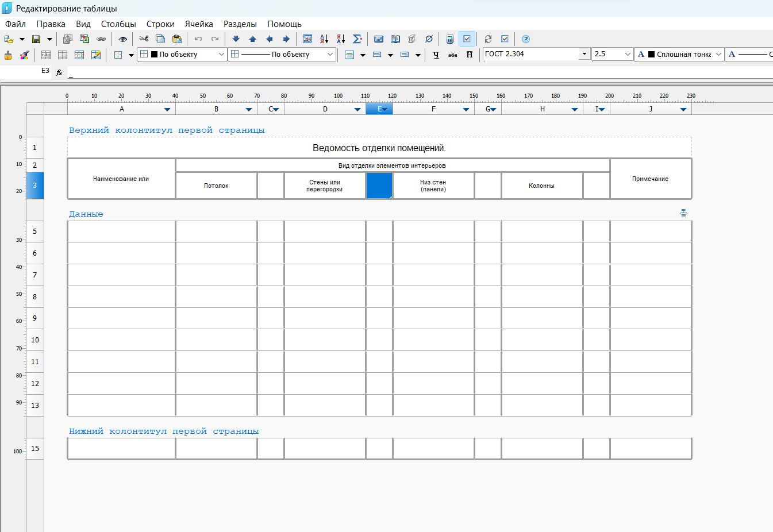Paste using the clipboard icon

click(177, 39)
